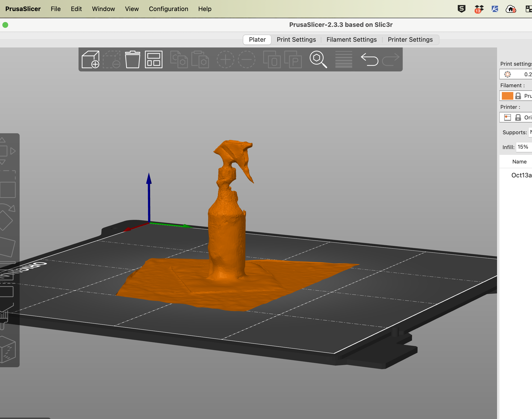
Task: Click the Redo arrow
Action: (x=391, y=59)
